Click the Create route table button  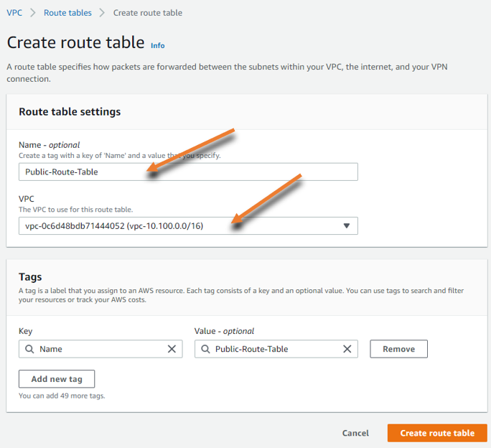click(x=437, y=433)
